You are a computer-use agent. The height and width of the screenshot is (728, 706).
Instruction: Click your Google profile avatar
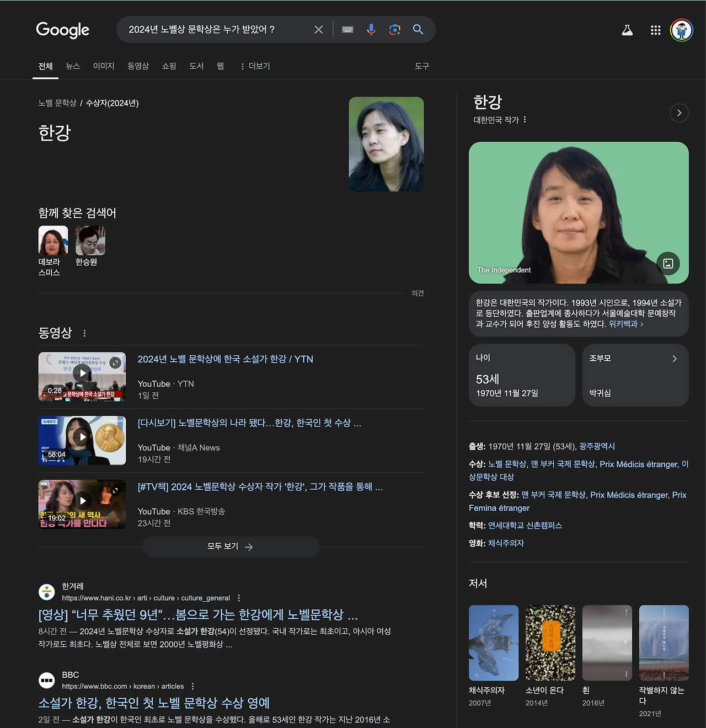tap(682, 30)
